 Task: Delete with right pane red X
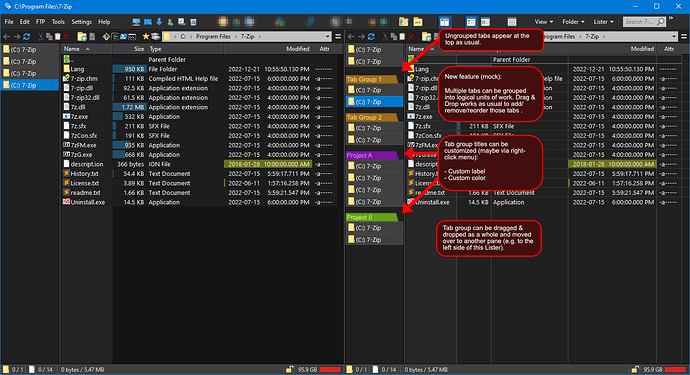pos(411,37)
